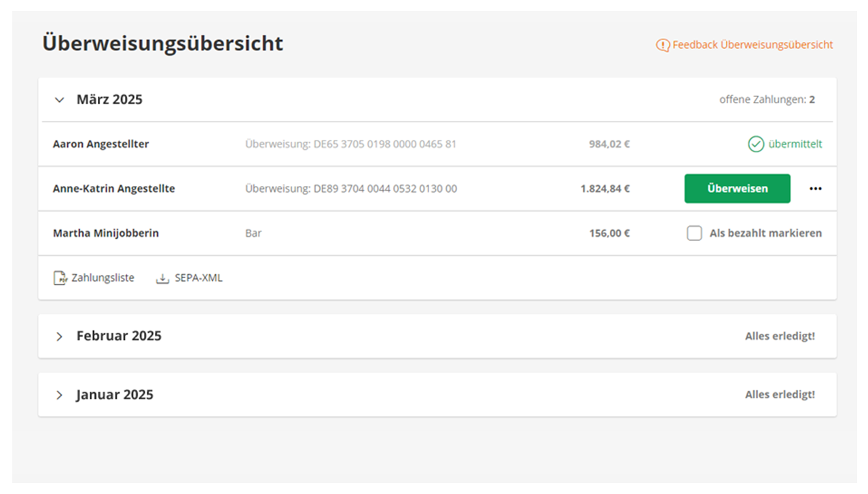Click Anne-Katrin's IBAN transfer details
This screenshot has width=868, height=494.
pos(351,189)
